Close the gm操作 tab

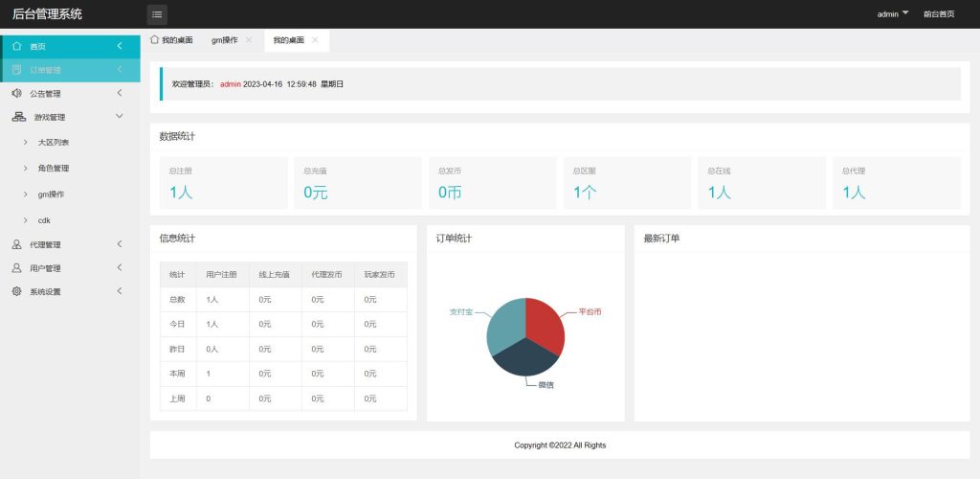coord(249,40)
